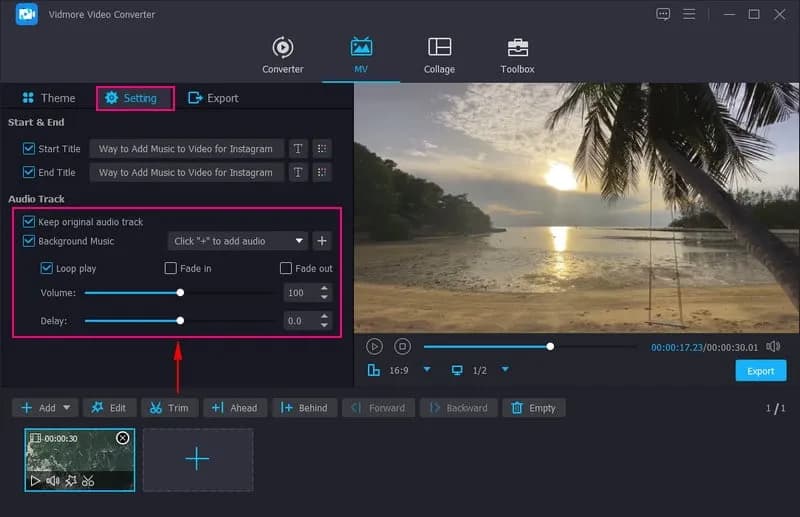Viewport: 800px width, 517px height.
Task: Disable the Loop play checkbox
Action: (x=47, y=269)
